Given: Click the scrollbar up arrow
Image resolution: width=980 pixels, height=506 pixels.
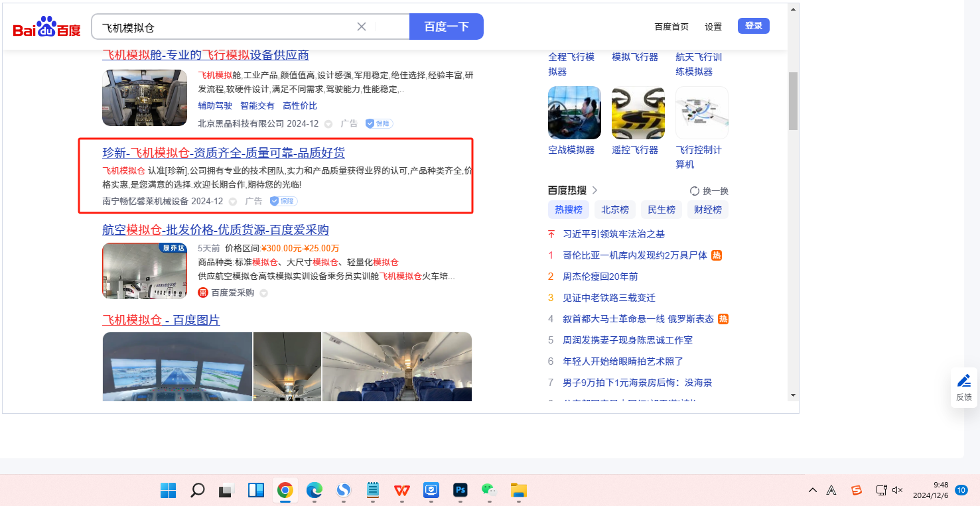Looking at the screenshot, I should click(x=793, y=9).
